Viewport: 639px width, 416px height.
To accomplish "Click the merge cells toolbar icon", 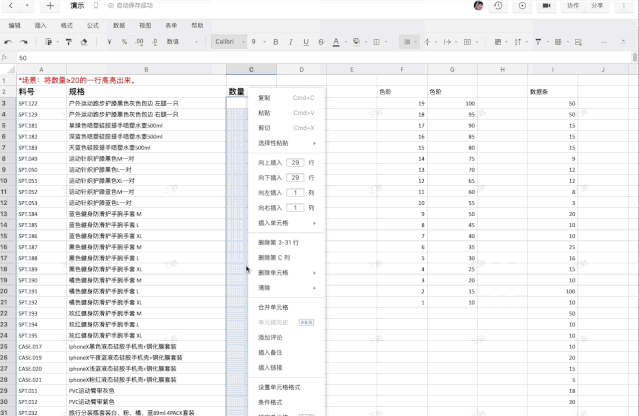I will tap(467, 42).
